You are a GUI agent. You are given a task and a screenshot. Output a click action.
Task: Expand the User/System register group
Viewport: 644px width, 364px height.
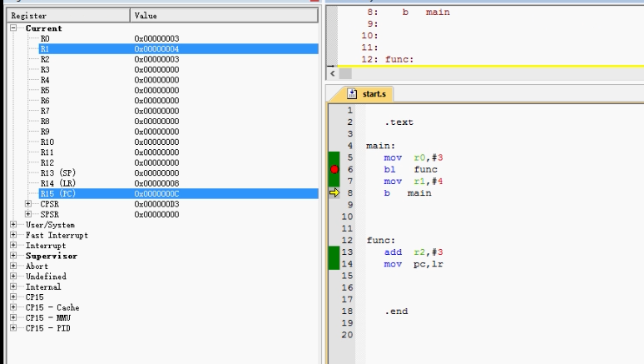pyautogui.click(x=14, y=225)
